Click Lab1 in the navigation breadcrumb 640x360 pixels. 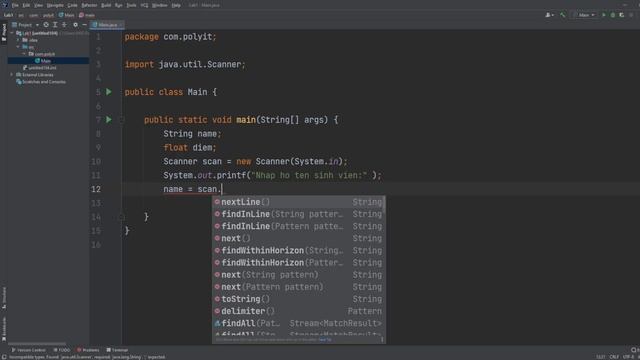(9, 15)
